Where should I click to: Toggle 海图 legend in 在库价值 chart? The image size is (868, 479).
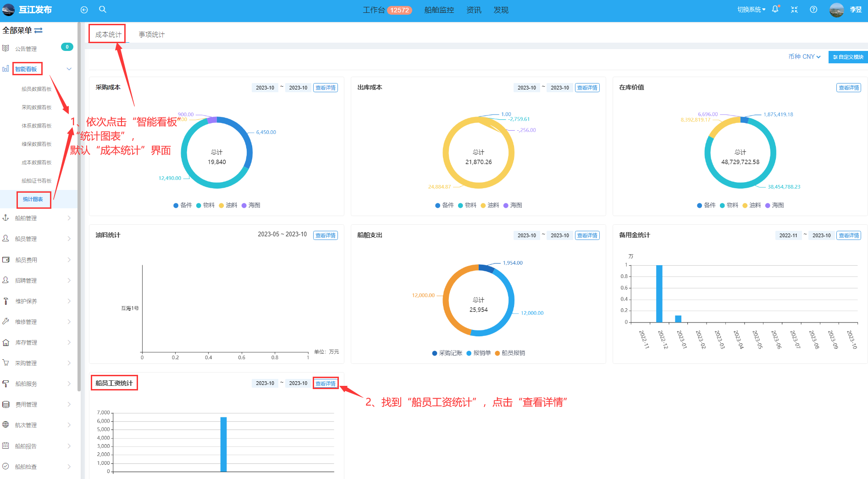[774, 205]
